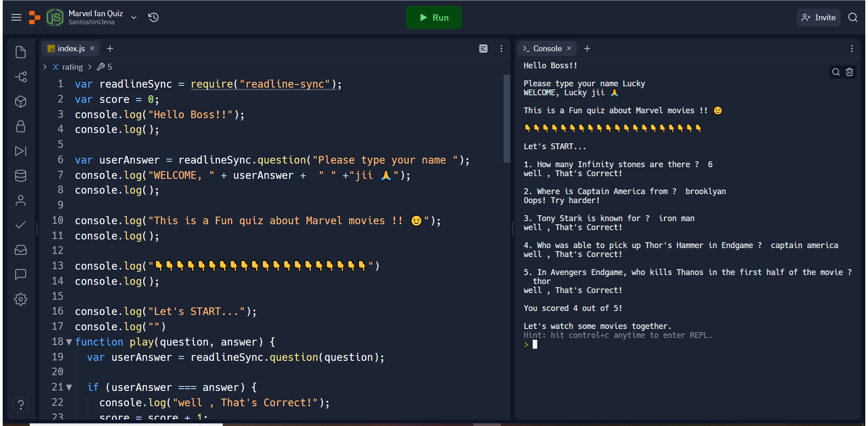Image resolution: width=868 pixels, height=426 pixels.
Task: Select the Console tab
Action: 547,49
